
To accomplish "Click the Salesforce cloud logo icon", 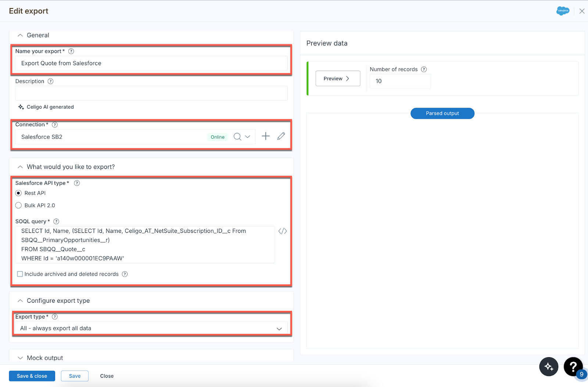I will [563, 11].
